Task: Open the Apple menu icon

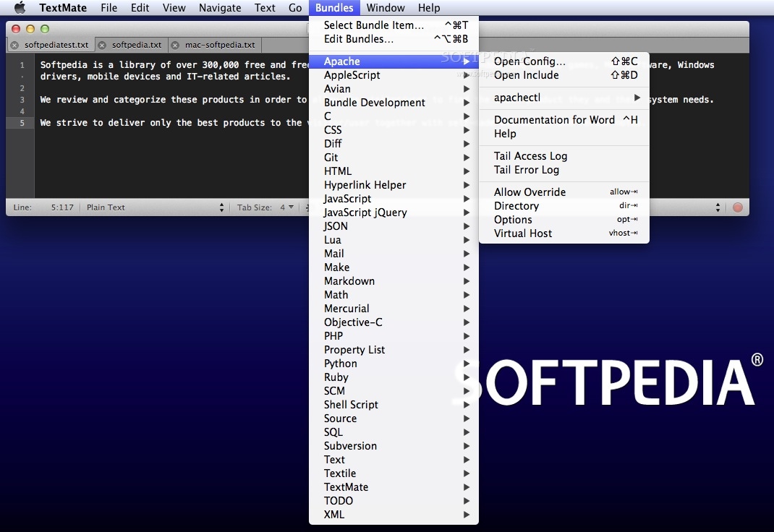Action: pos(20,7)
